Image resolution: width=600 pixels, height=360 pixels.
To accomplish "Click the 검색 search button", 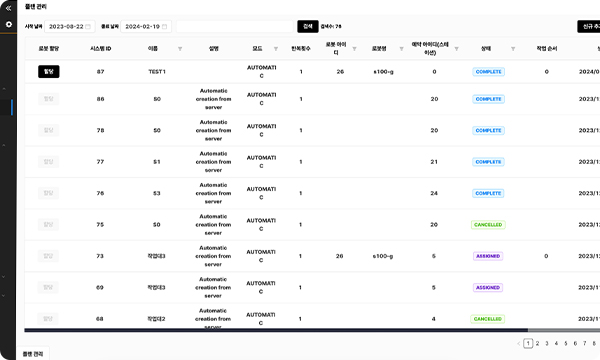I will click(x=308, y=26).
